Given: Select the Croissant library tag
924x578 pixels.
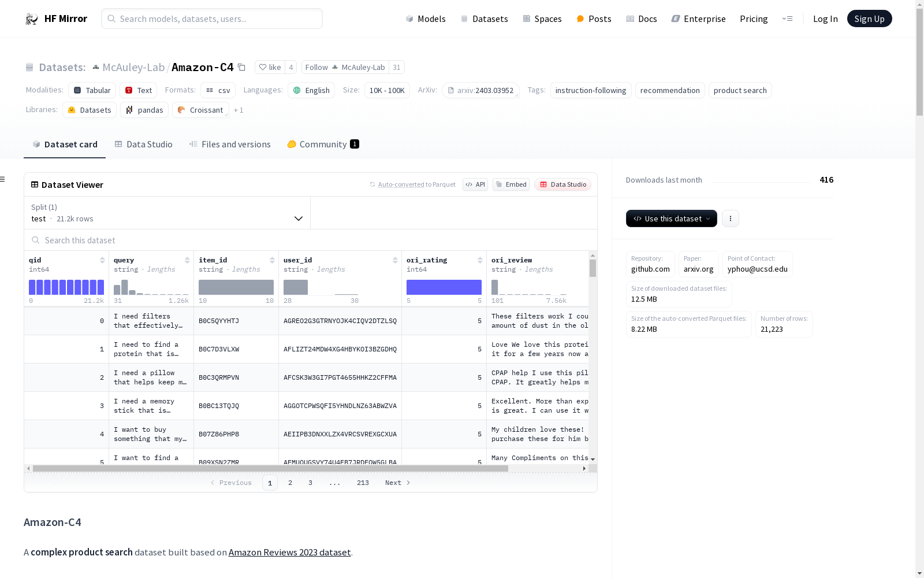Looking at the screenshot, I should tap(200, 110).
